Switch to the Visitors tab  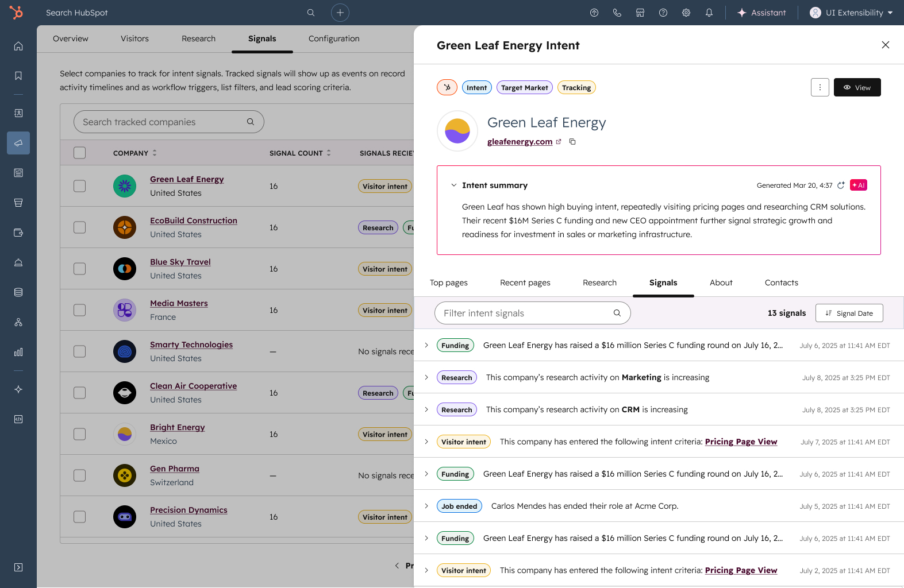[x=134, y=38]
